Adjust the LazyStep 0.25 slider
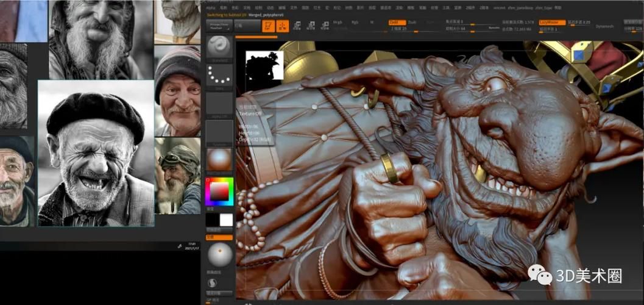Image resolution: width=644 pixels, height=305 pixels. (579, 22)
